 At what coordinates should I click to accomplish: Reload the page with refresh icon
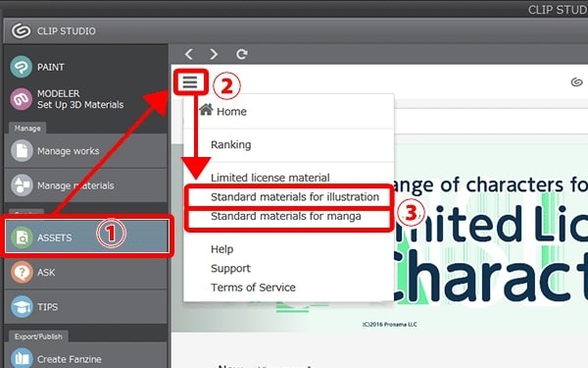241,54
